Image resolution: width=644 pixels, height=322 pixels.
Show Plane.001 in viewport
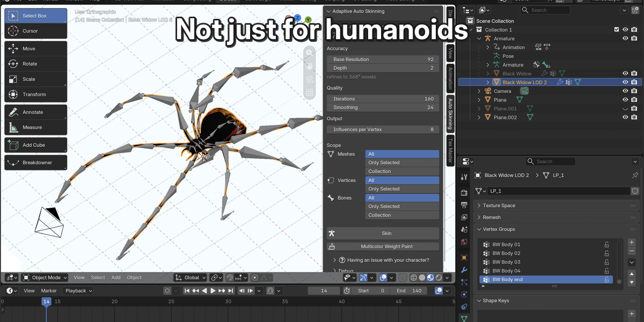[625, 108]
